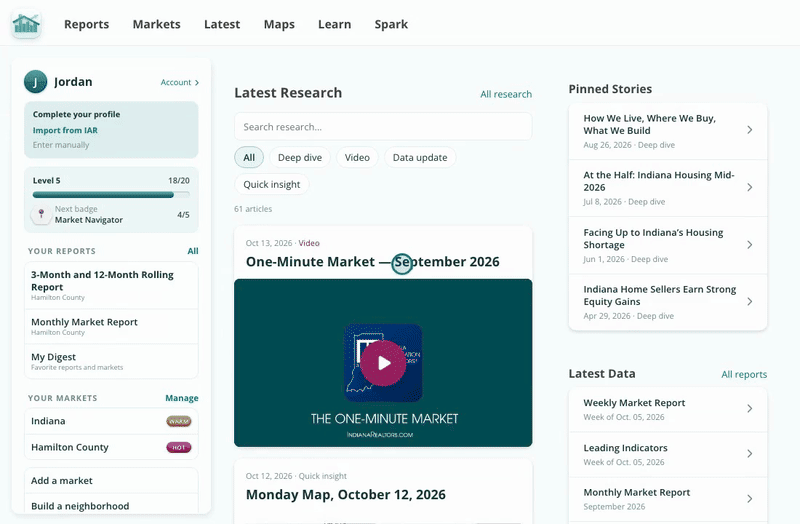Open Hamilton County Monthly Market Report
Viewport: 800px width, 524px height.
coord(111,327)
